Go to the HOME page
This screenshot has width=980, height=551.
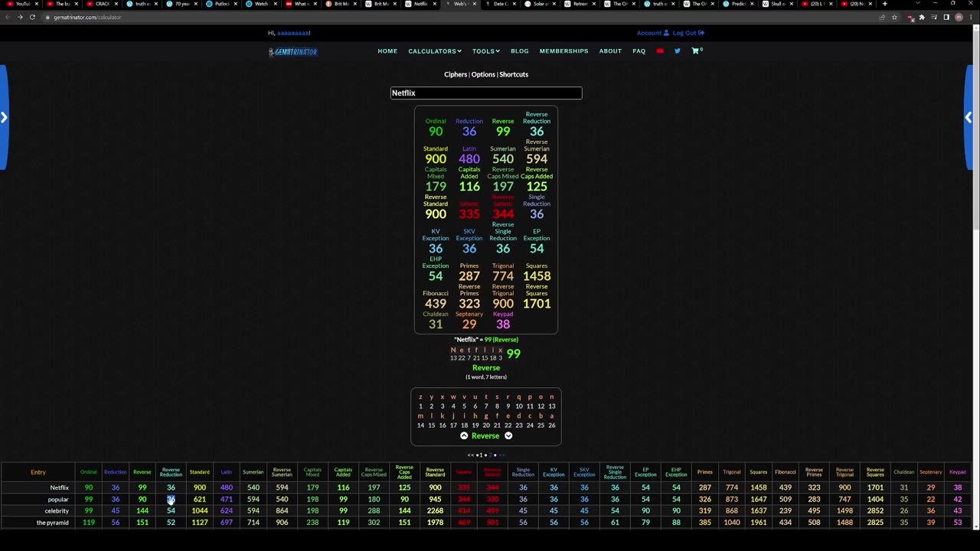click(387, 51)
